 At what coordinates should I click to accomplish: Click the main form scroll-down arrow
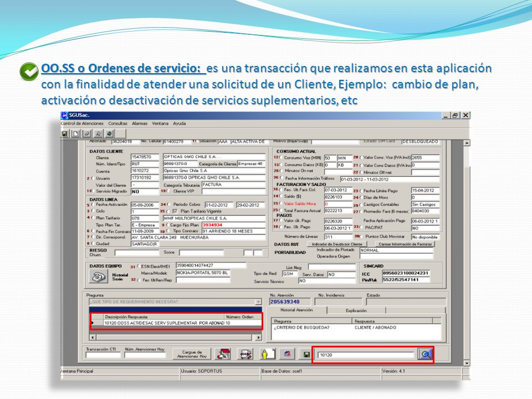point(467,363)
